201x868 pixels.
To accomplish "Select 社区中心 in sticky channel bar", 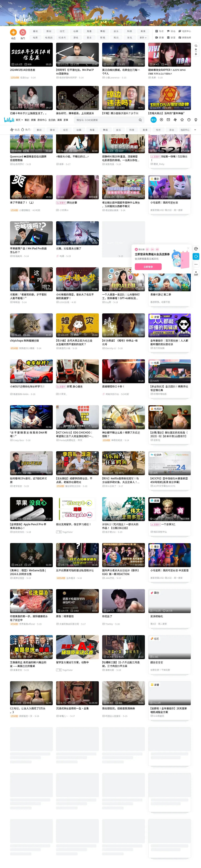I will (185, 130).
